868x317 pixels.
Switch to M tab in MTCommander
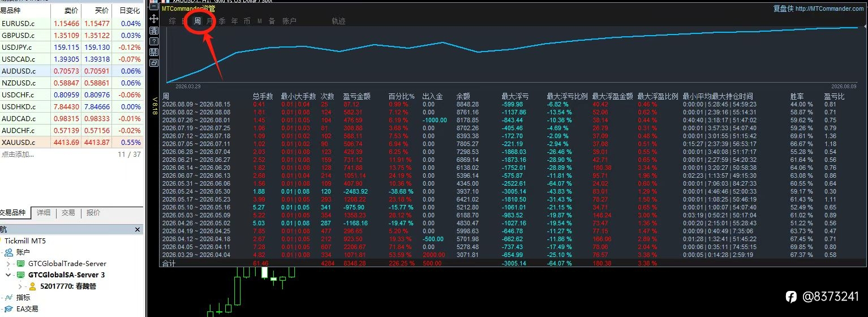(259, 21)
